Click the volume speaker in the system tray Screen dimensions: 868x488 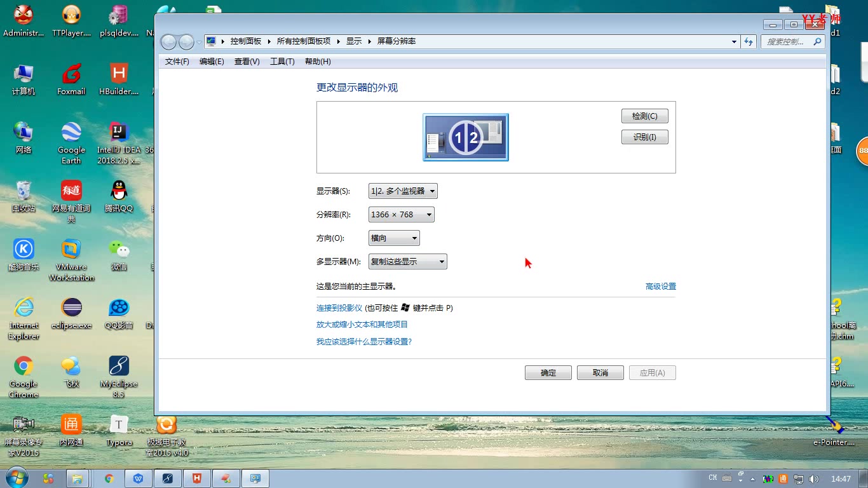[x=815, y=478]
